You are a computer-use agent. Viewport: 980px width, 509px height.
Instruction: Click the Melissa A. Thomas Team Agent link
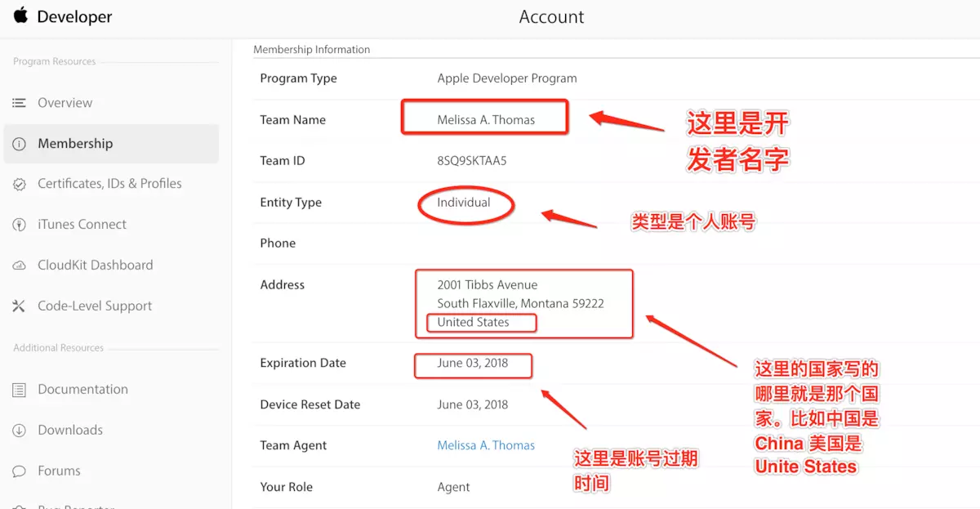click(486, 445)
